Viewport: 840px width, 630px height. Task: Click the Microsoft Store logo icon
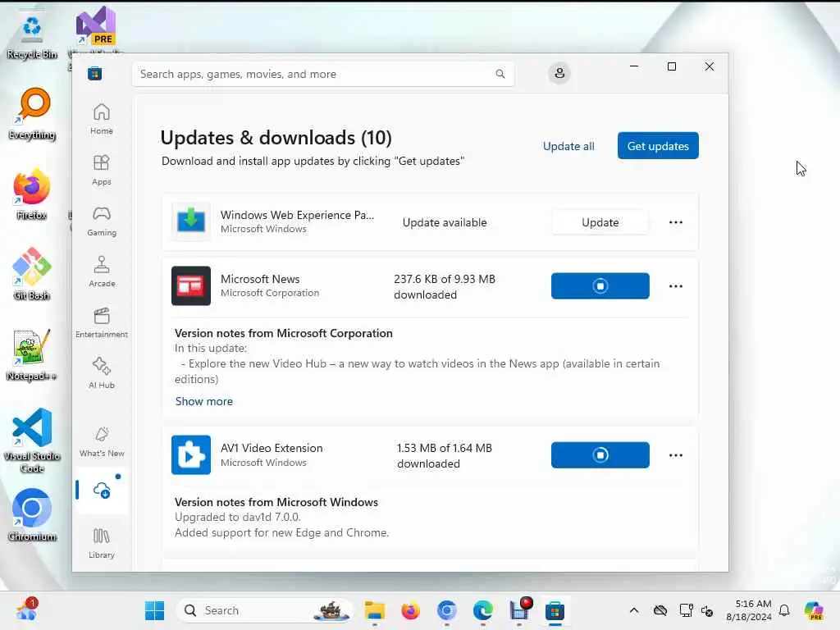click(95, 74)
